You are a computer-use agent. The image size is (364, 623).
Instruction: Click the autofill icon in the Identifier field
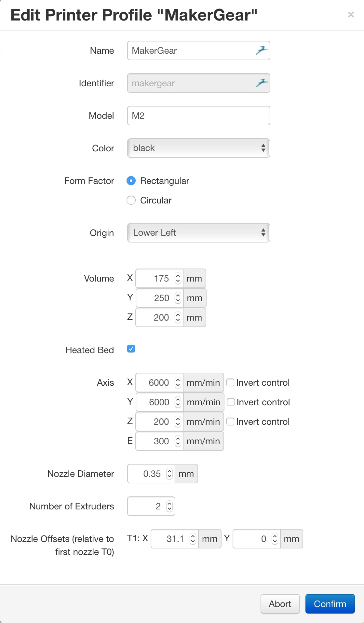[x=262, y=83]
